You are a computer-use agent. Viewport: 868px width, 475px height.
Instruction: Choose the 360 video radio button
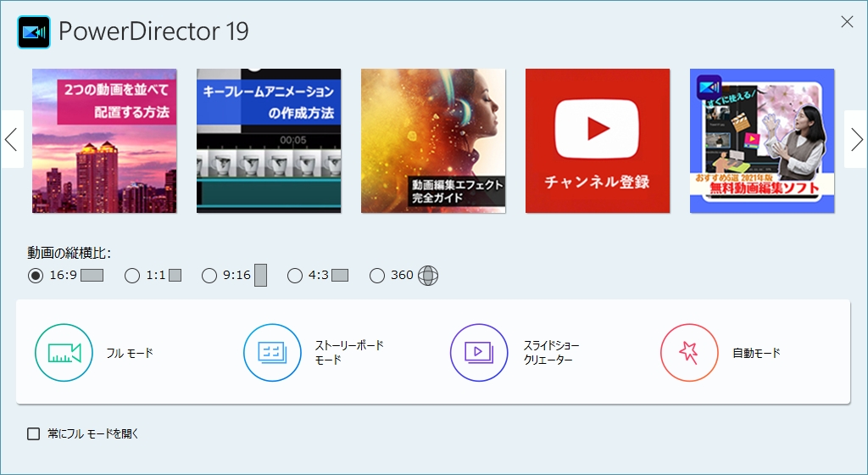click(x=377, y=276)
